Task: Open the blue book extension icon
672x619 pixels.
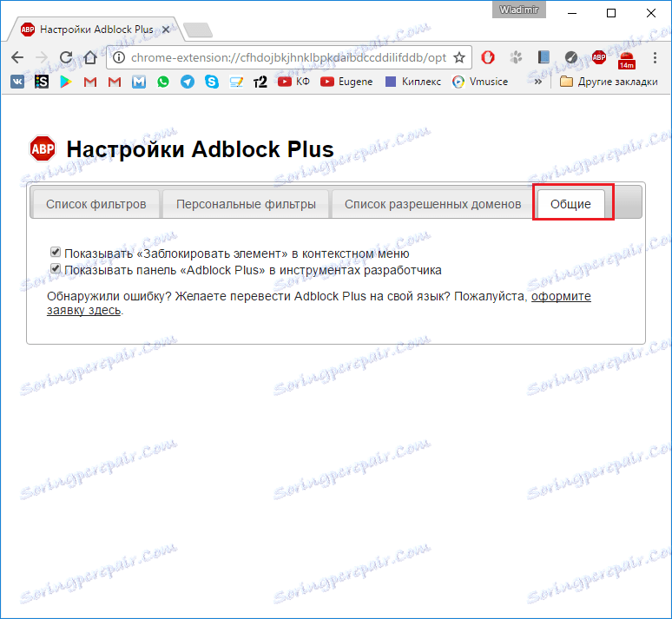Action: pyautogui.click(x=544, y=57)
